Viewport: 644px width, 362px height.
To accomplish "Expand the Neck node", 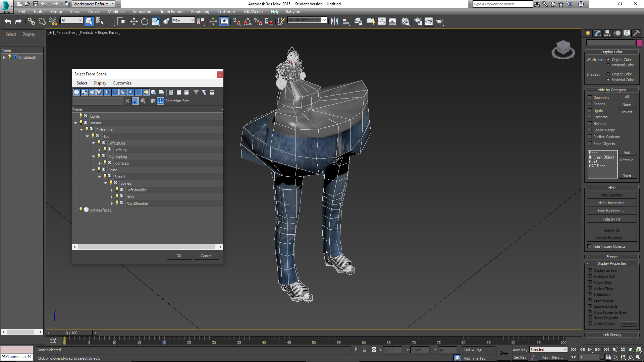I will click(x=112, y=197).
